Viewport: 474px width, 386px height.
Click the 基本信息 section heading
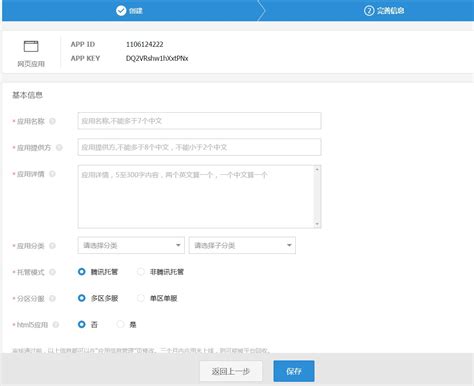pyautogui.click(x=27, y=95)
